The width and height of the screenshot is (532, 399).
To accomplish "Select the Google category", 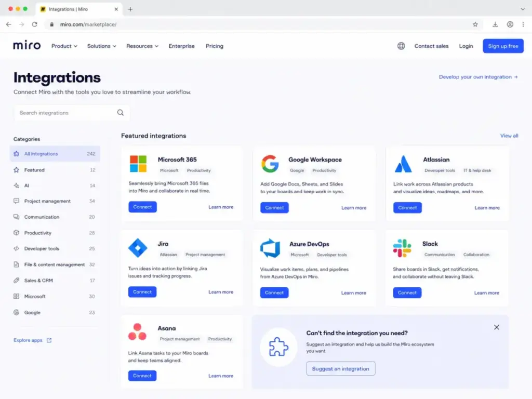I will [x=55, y=312].
